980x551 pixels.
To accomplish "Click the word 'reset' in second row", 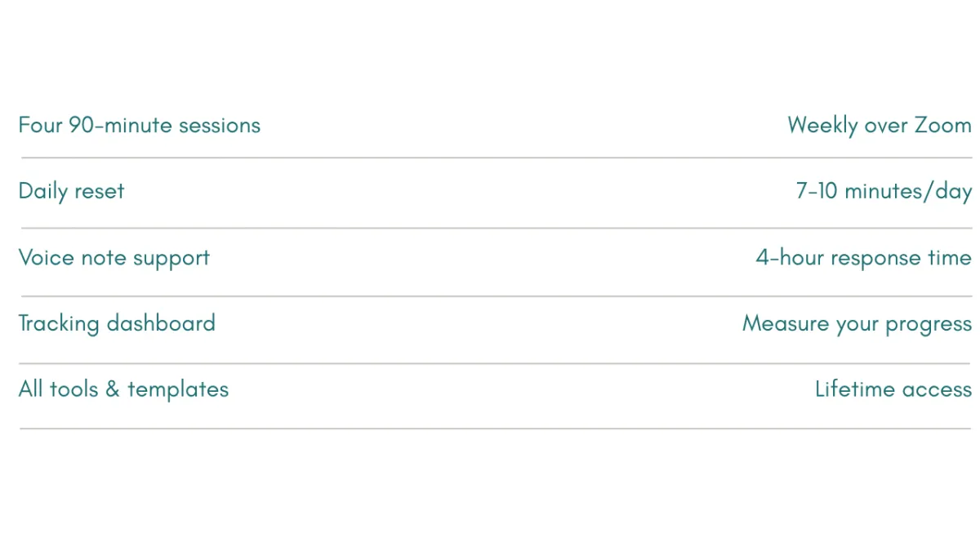I will [99, 193].
